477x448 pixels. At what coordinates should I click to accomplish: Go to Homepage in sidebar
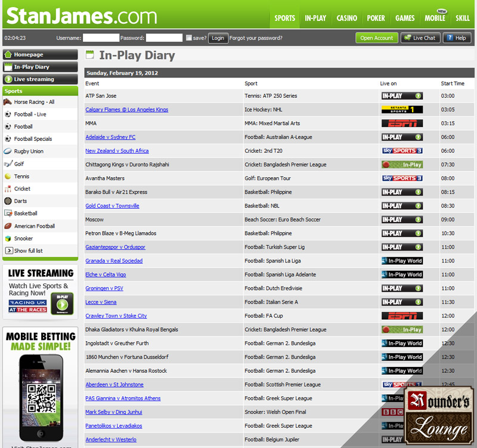pos(40,54)
